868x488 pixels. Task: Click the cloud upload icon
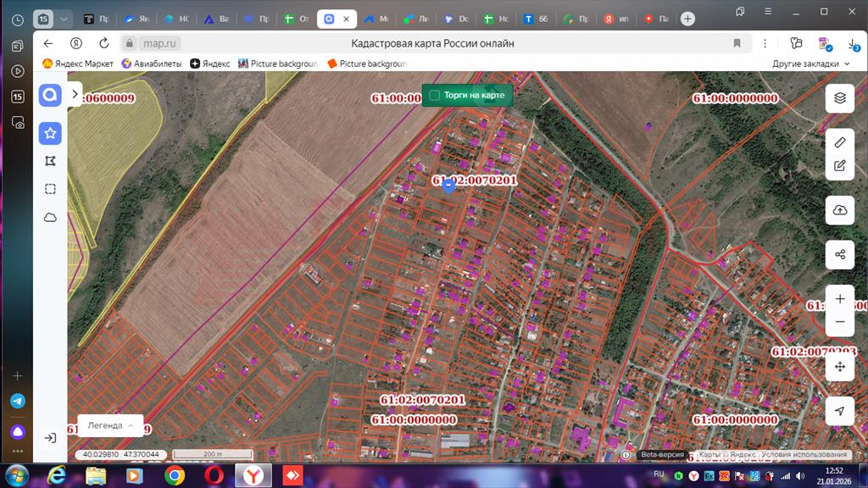pos(839,210)
